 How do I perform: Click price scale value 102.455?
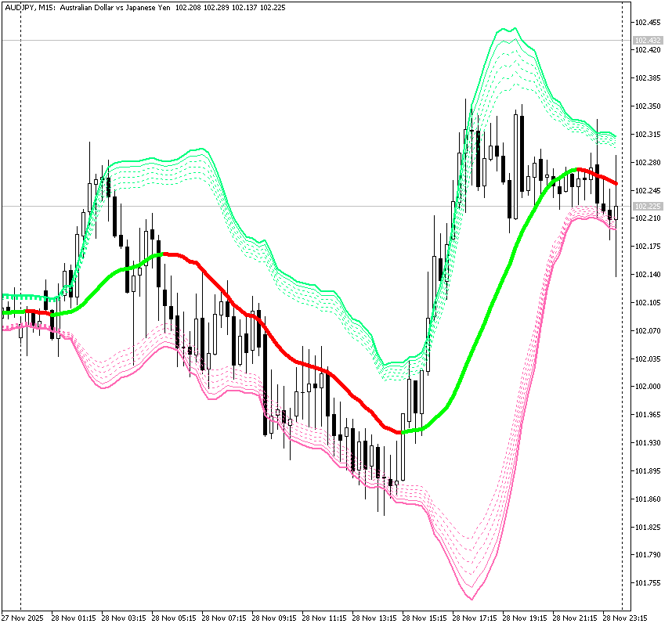point(648,22)
